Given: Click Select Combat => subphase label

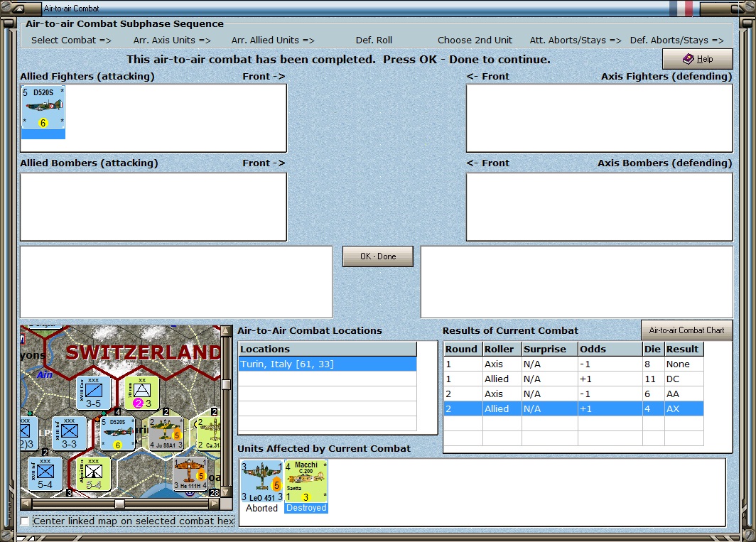Looking at the screenshot, I should tap(71, 40).
